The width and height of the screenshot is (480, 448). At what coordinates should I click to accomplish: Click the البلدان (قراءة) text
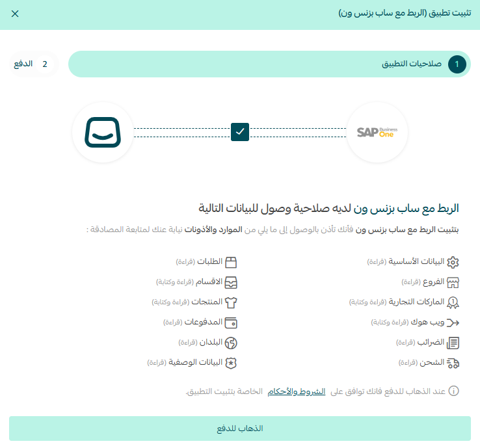[200, 343]
